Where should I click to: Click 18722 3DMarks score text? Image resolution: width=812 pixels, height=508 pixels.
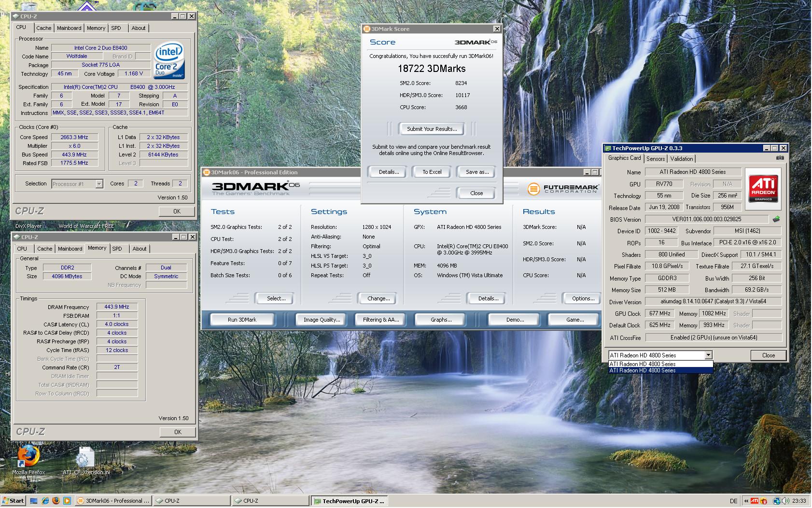(x=432, y=69)
